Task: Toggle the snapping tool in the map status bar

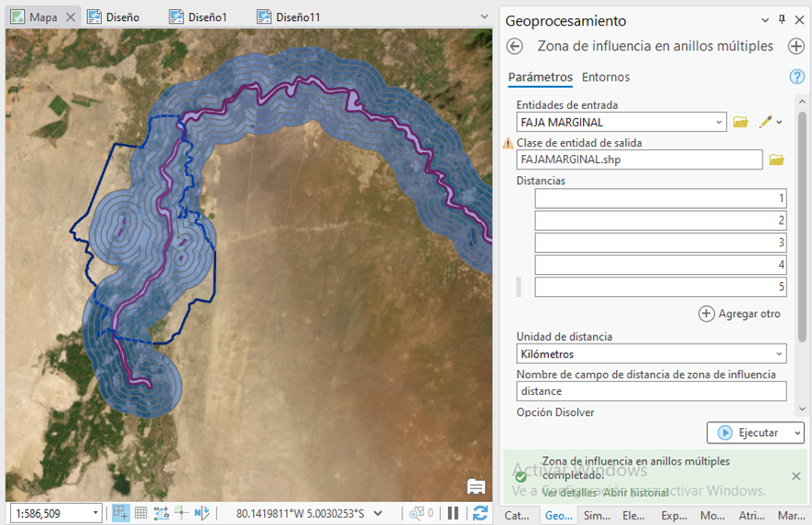Action: [x=120, y=513]
